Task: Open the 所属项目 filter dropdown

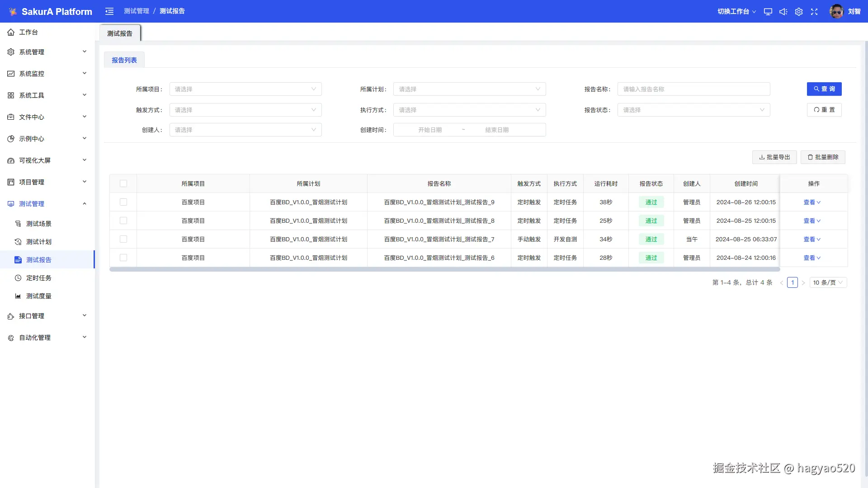Action: tap(245, 89)
